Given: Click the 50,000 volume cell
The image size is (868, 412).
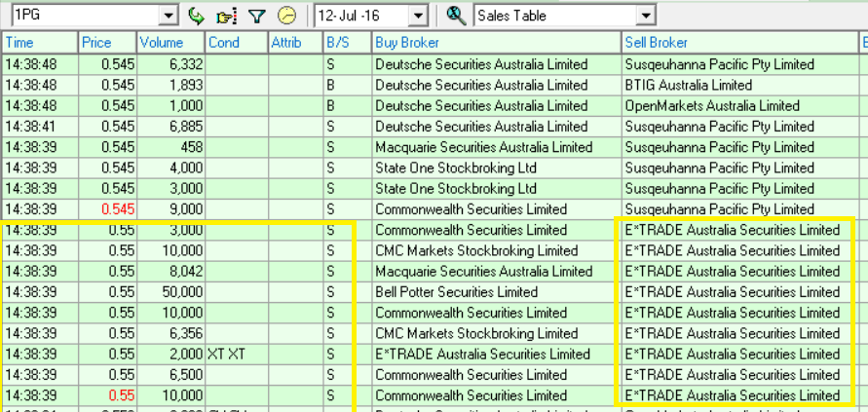Looking at the screenshot, I should [170, 292].
